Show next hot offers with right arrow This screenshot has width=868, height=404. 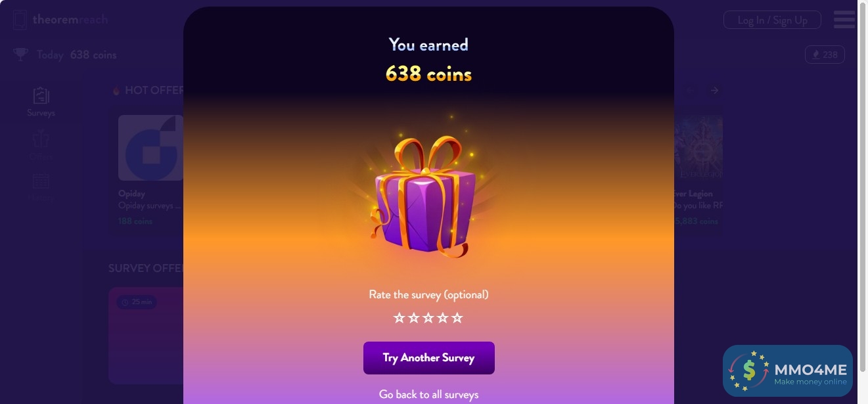click(x=714, y=91)
